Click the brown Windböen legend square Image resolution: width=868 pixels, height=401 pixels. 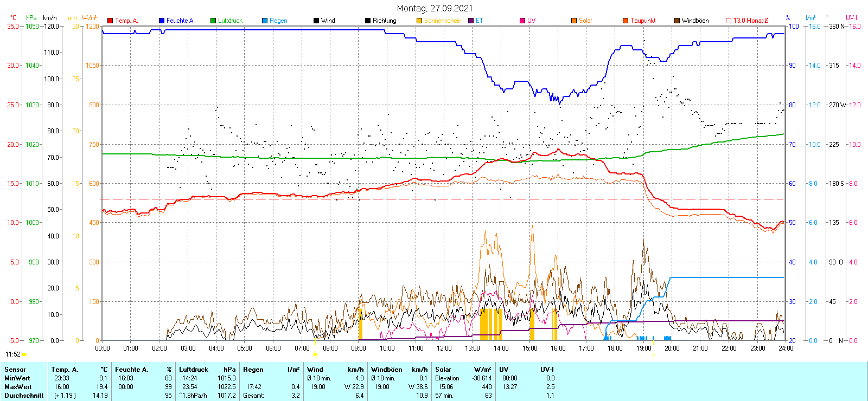[677, 21]
